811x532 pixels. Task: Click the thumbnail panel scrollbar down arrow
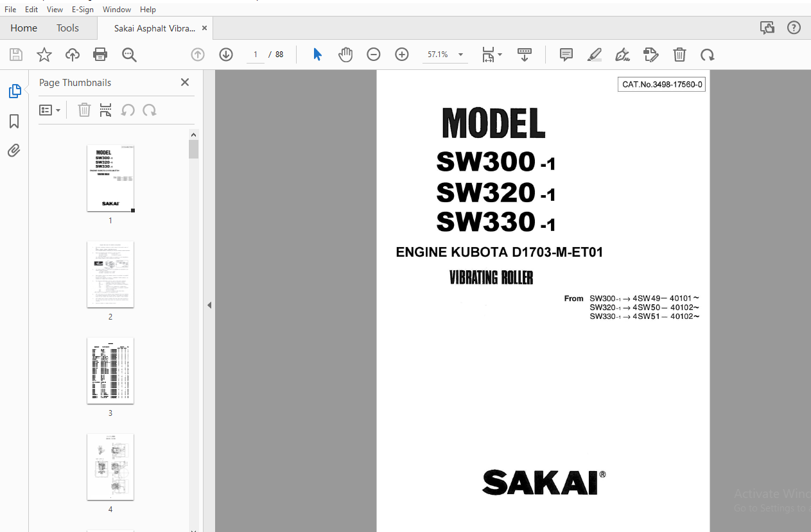194,529
